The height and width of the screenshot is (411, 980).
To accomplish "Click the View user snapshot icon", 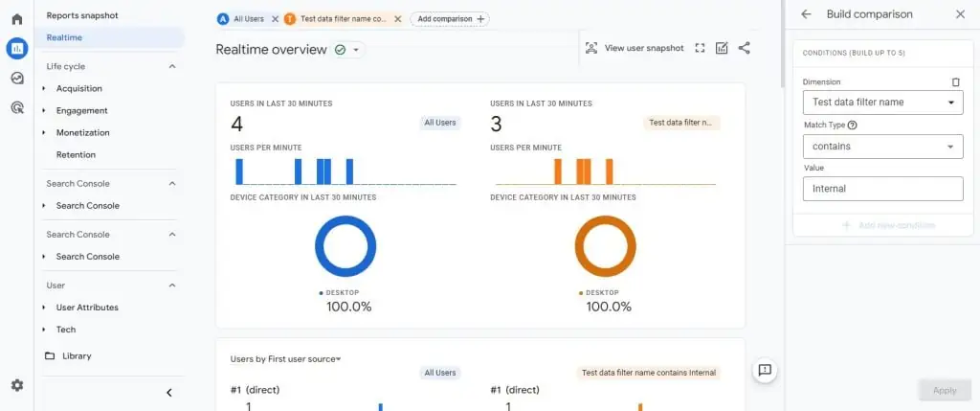I will click(x=591, y=48).
